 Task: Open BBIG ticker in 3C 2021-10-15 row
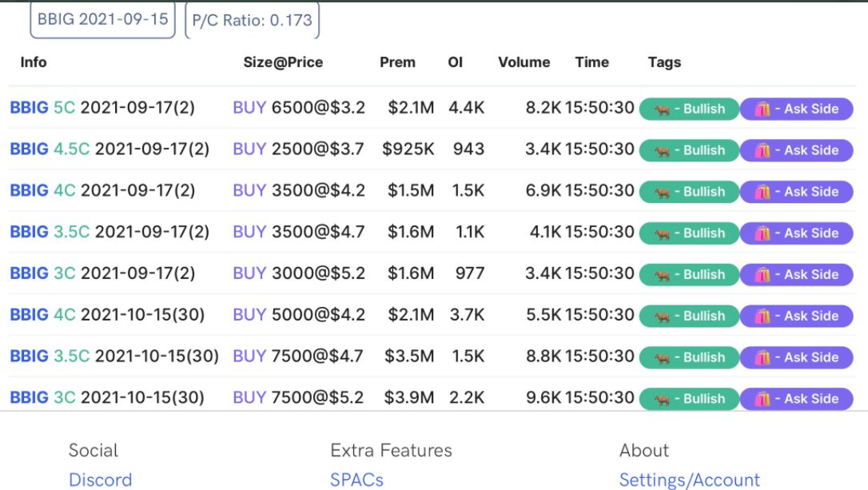pos(30,397)
